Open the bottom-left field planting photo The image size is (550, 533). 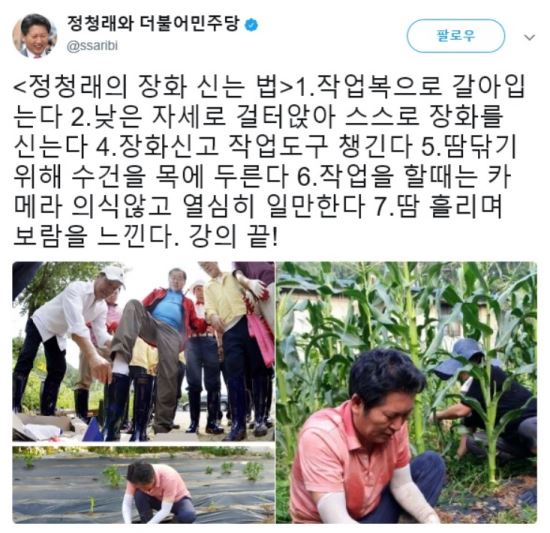pyautogui.click(x=143, y=485)
